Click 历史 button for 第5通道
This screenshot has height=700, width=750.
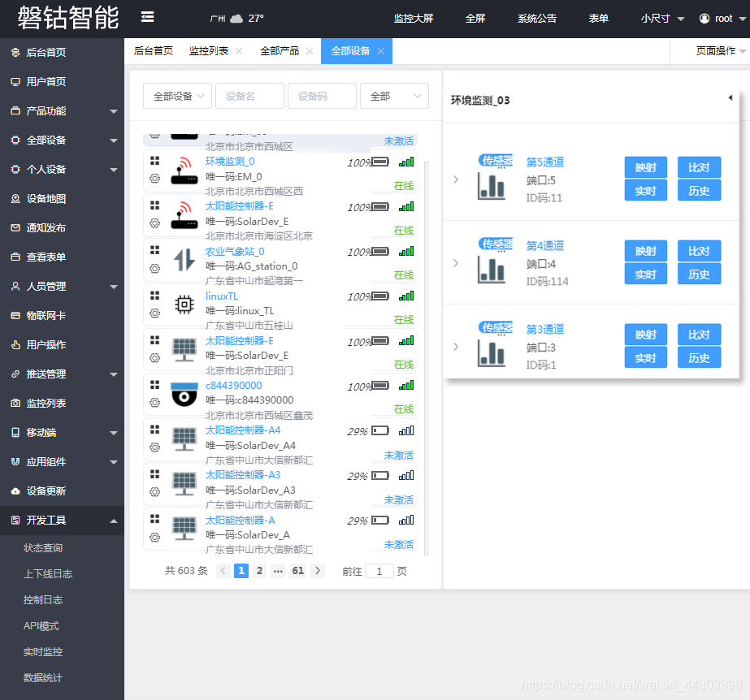(699, 190)
